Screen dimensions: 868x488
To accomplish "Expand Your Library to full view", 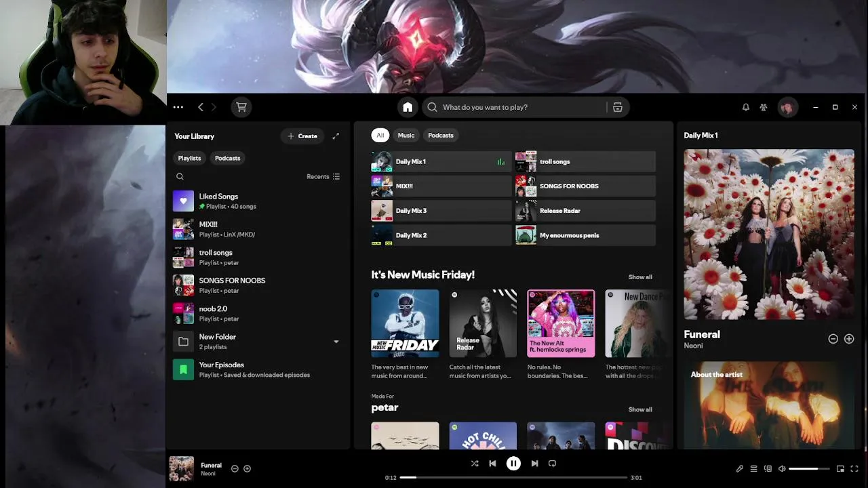I will pyautogui.click(x=336, y=136).
